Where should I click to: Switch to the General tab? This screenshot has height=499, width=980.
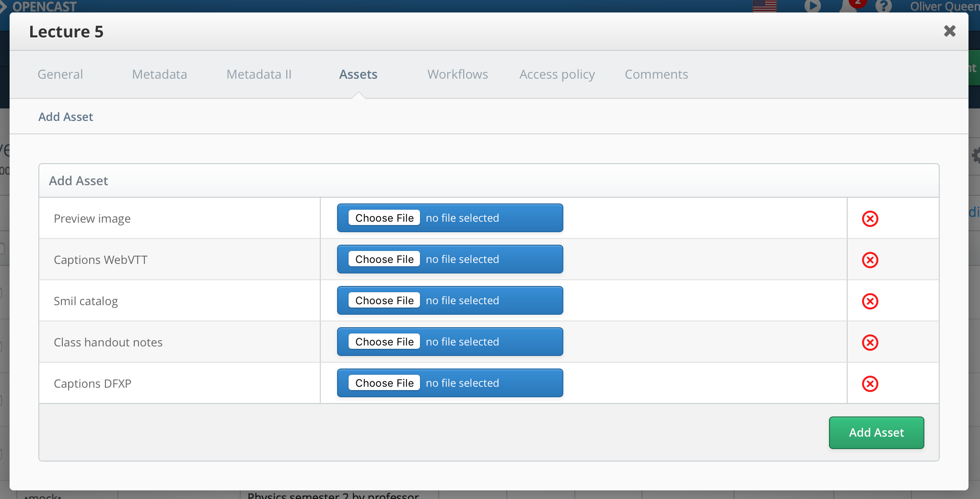[60, 74]
